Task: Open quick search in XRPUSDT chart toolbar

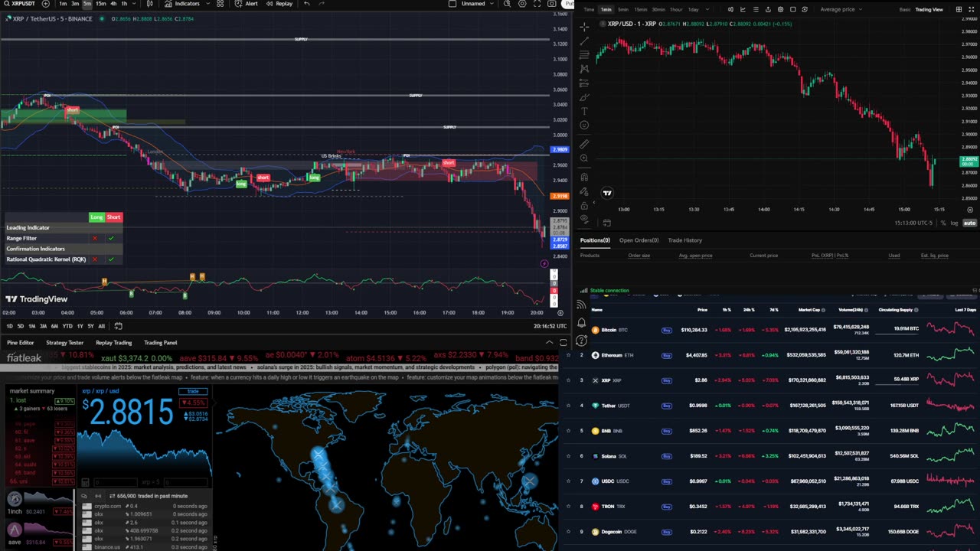Action: [x=508, y=4]
